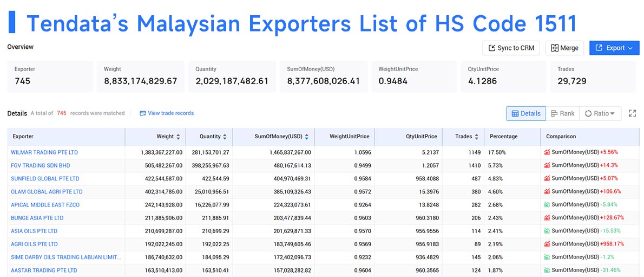Click the Trades 29,729 overview card
Screen dimensions: 644x277
pos(593,76)
